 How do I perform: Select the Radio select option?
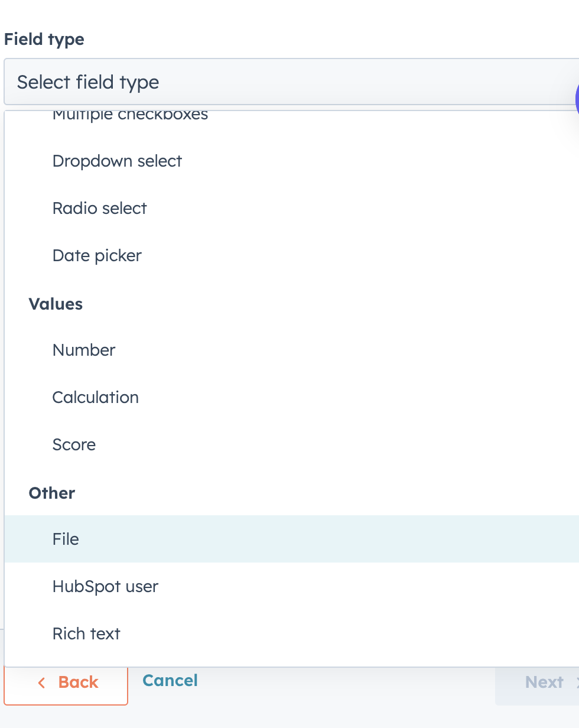[x=99, y=208]
